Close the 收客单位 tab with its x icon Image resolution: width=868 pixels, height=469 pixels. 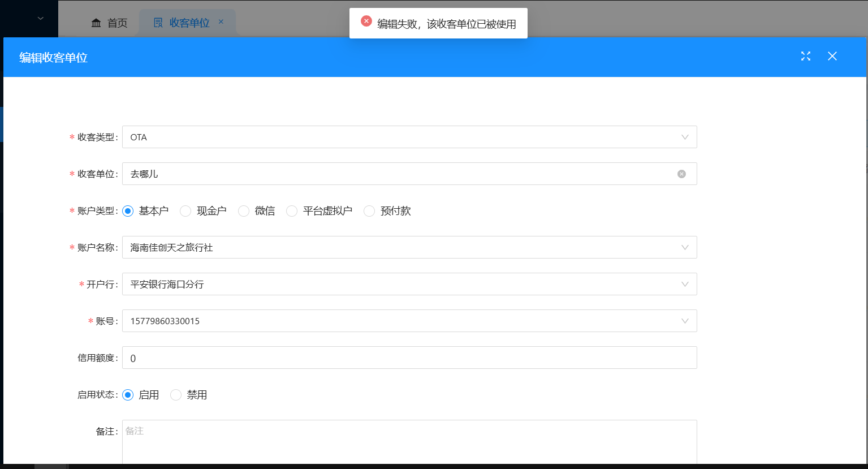pos(221,22)
